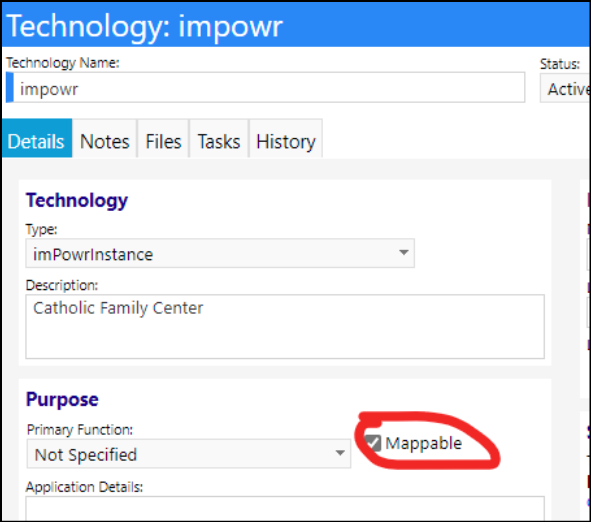Click the 'Application Details:' label
The height and width of the screenshot is (522, 591).
pos(84,487)
